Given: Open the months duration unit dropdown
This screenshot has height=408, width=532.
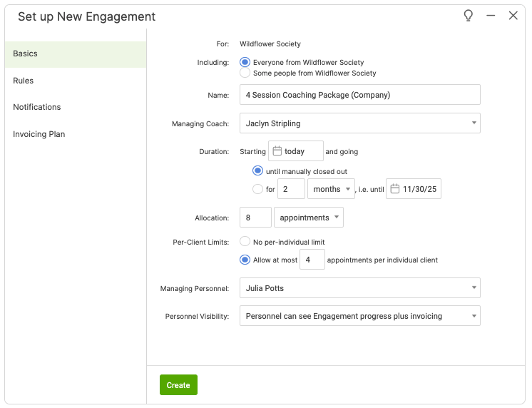Looking at the screenshot, I should pos(331,189).
